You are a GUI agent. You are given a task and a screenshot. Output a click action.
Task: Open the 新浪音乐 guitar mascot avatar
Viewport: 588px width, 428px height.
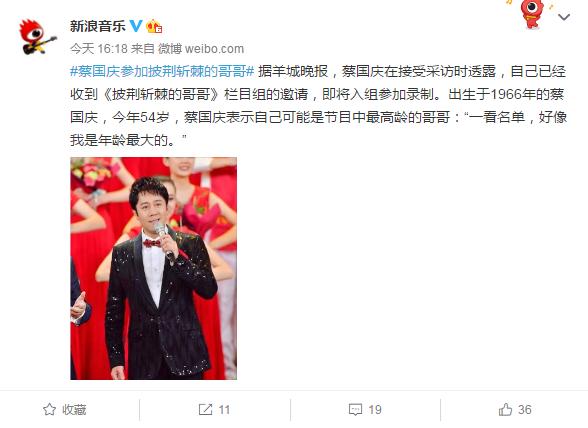tap(38, 36)
